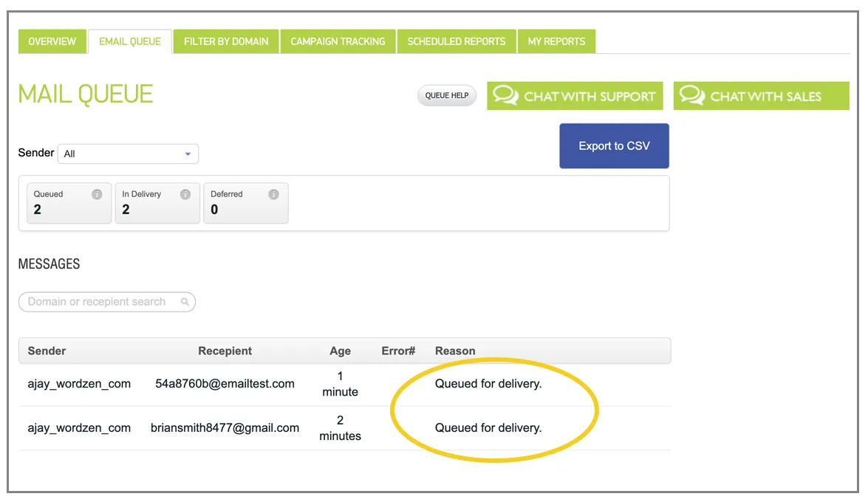Sort by the Sender column header
Screen dimensions: 868x502
tap(47, 351)
